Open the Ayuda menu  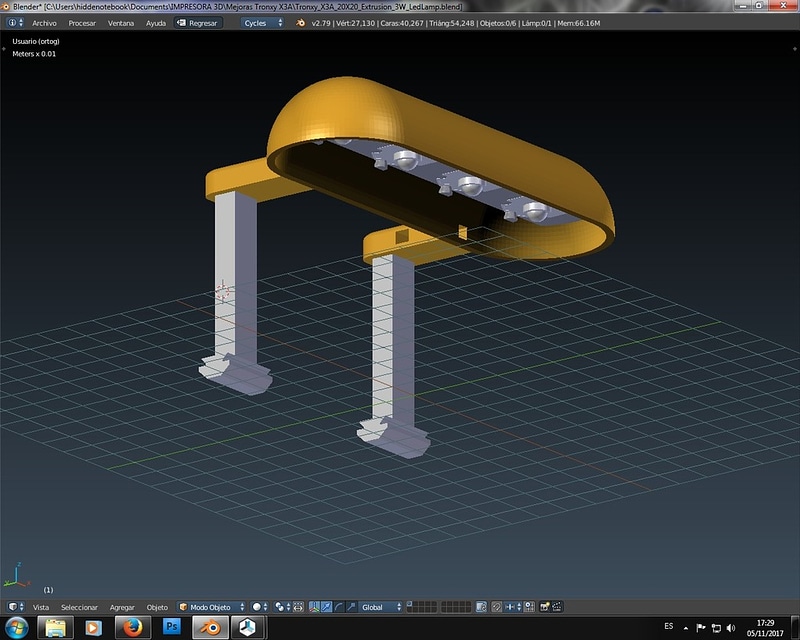pyautogui.click(x=156, y=23)
